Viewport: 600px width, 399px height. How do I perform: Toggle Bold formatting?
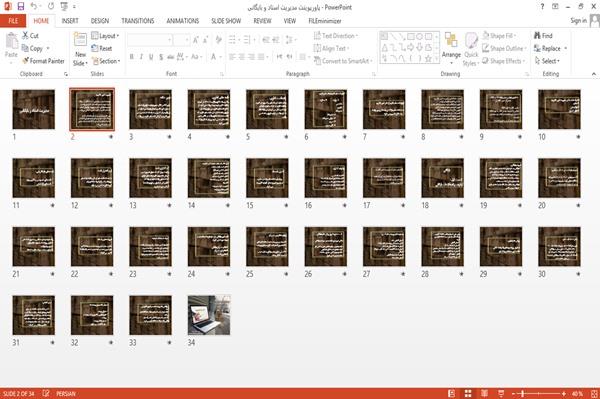132,57
